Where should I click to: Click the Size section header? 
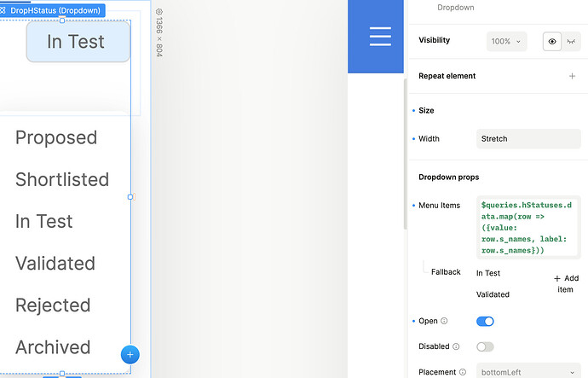point(426,110)
